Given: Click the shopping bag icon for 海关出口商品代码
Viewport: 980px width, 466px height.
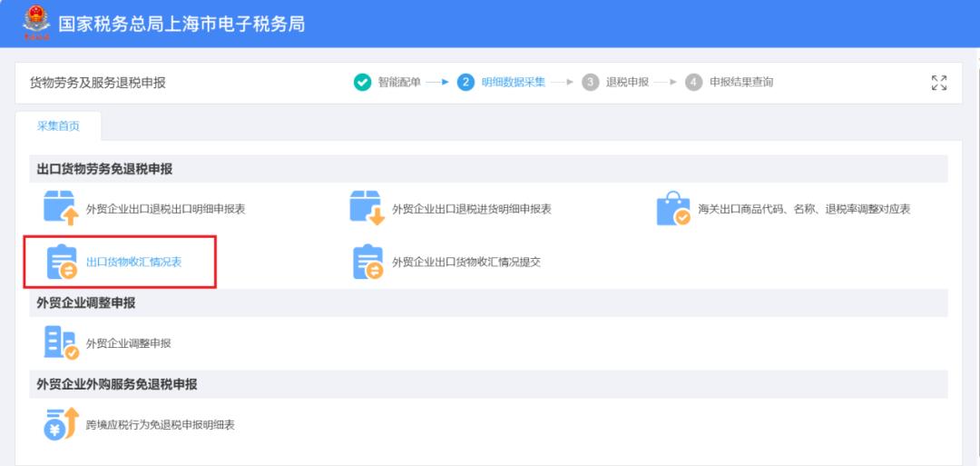Looking at the screenshot, I should point(673,208).
